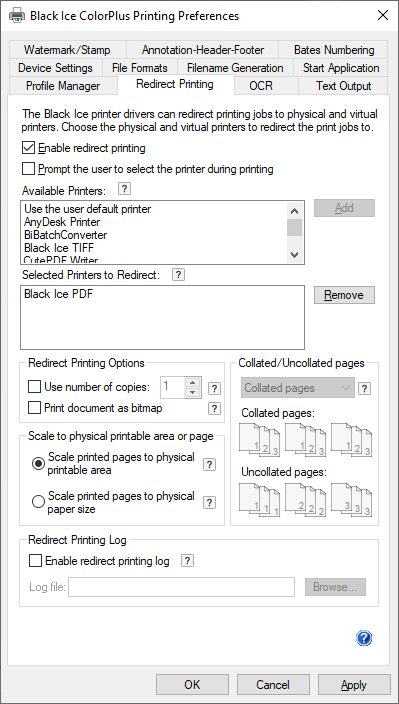The height and width of the screenshot is (704, 399).
Task: Open the Watermark/Stamp tab
Action: coord(67,49)
